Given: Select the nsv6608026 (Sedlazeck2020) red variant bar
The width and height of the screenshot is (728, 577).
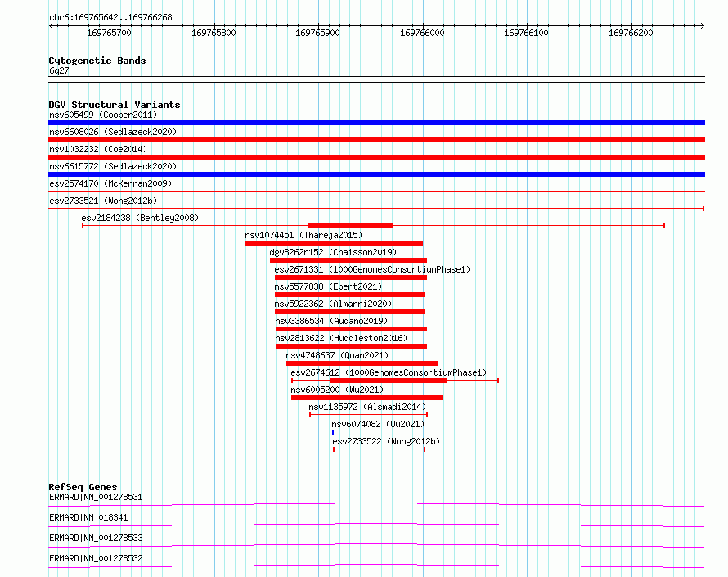Looking at the screenshot, I should tap(376, 140).
